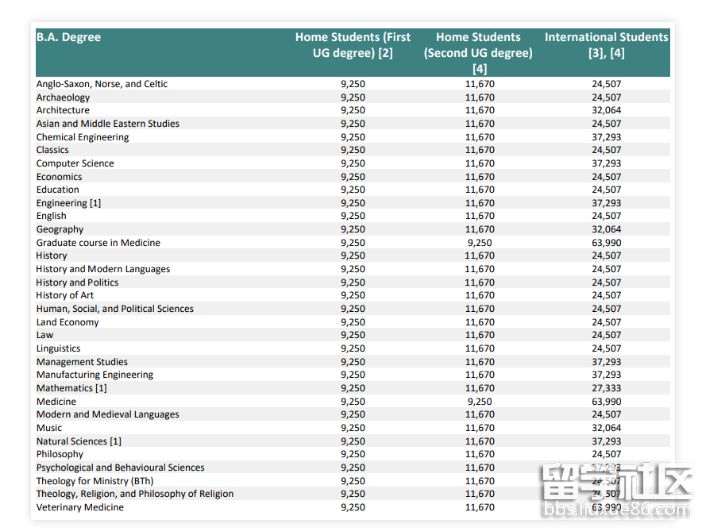Select the Veterinary Medicine course name
Image resolution: width=707 pixels, height=531 pixels.
(80, 507)
